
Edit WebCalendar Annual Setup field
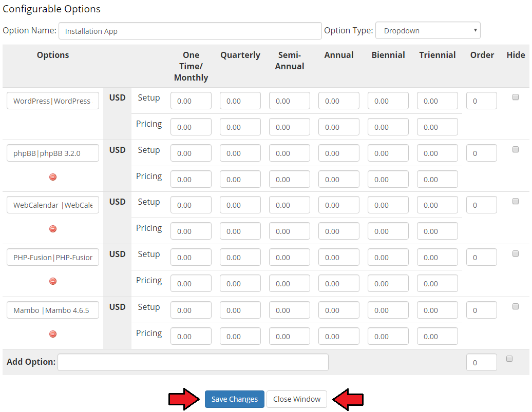339,205
